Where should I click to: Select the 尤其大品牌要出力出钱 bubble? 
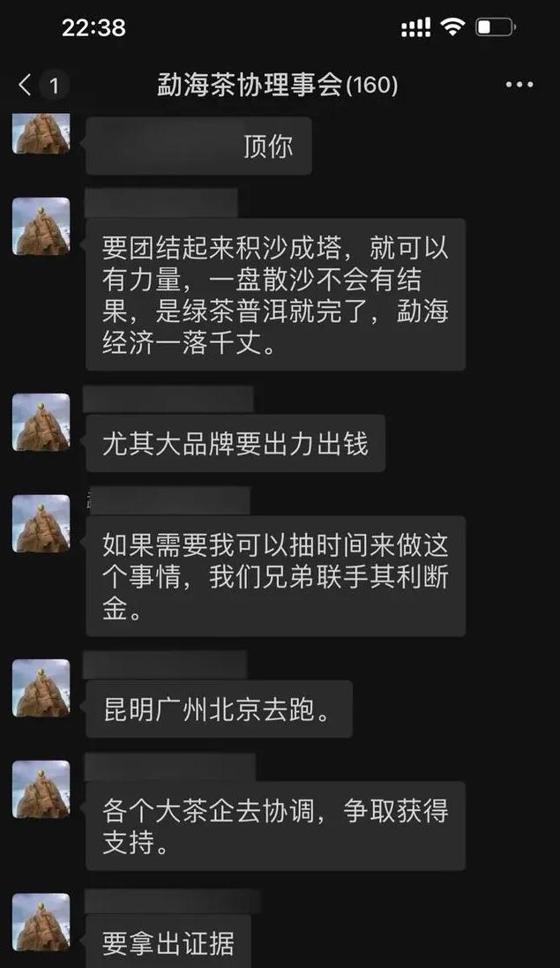pyautogui.click(x=235, y=443)
